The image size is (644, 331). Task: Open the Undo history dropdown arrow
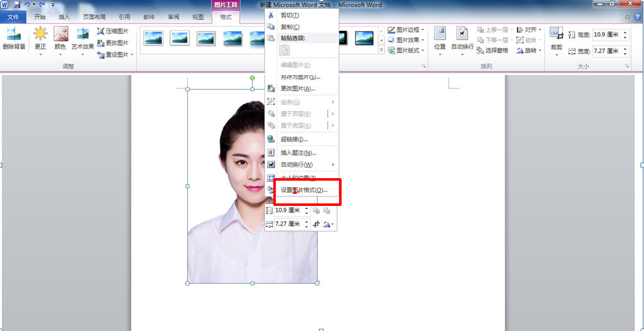34,5
